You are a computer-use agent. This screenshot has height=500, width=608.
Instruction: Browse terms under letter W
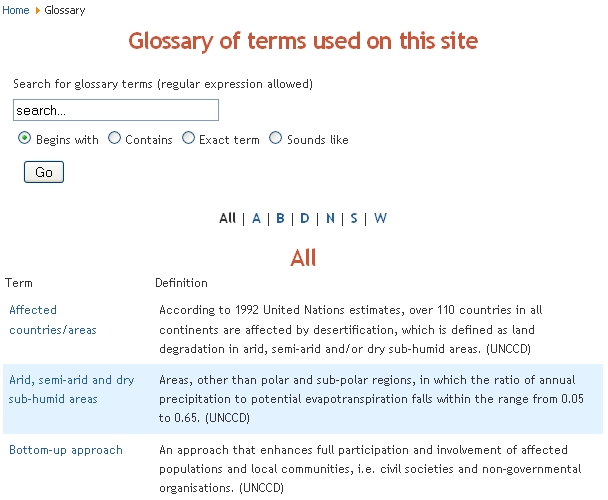(x=380, y=218)
